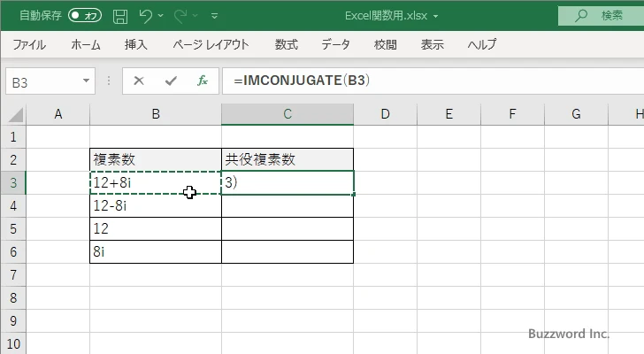Select column F header
The width and height of the screenshot is (644, 354).
point(512,114)
